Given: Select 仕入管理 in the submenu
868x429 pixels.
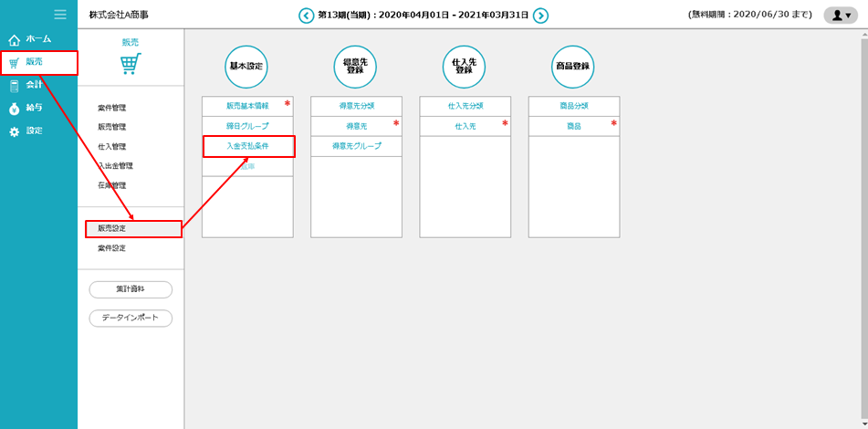Looking at the screenshot, I should pos(111,146).
